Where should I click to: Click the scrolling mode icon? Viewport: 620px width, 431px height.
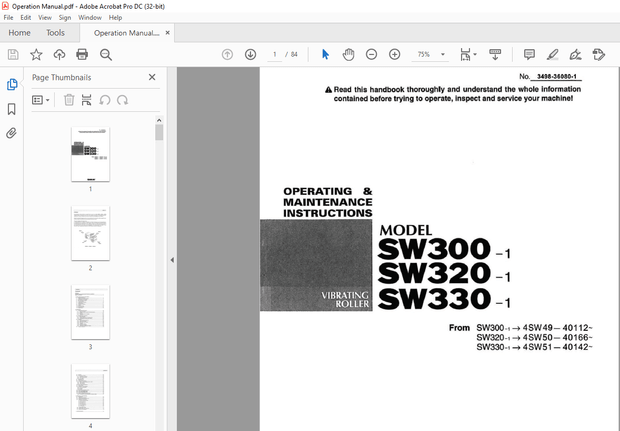pos(495,55)
